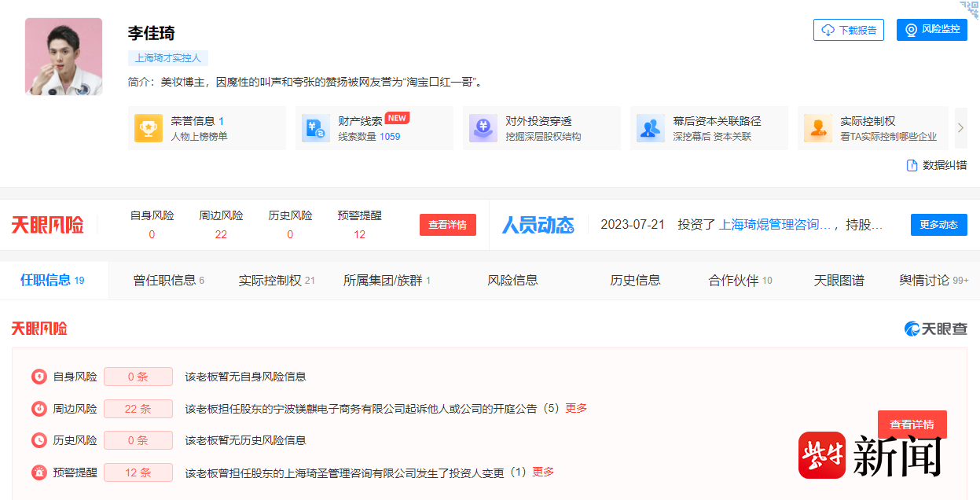
Task: Click the 12 条 badge
Action: pos(138,472)
